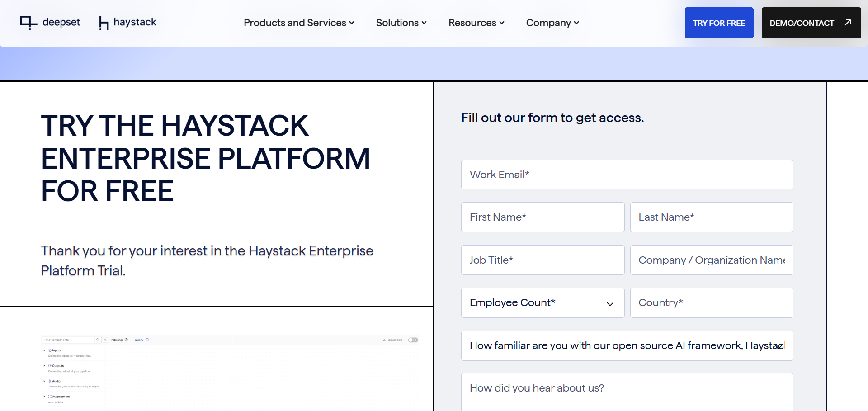868x411 pixels.
Task: Focus the Work Email field
Action: pos(627,175)
